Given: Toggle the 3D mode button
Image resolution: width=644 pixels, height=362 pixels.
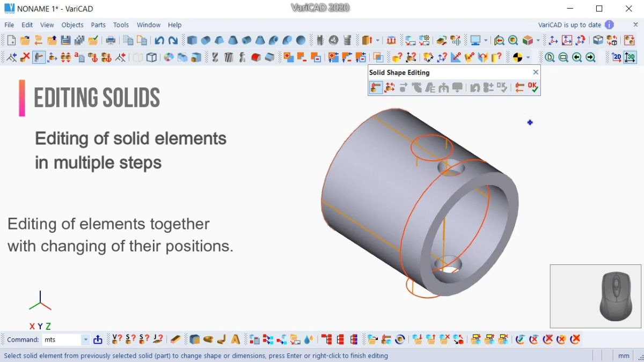Looking at the screenshot, I should point(630,57).
